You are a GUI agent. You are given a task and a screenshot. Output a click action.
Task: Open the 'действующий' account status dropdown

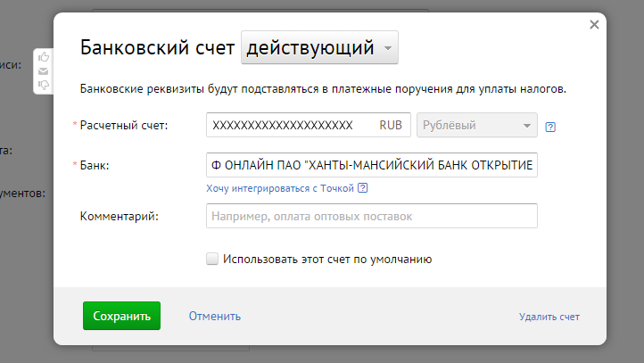[320, 48]
